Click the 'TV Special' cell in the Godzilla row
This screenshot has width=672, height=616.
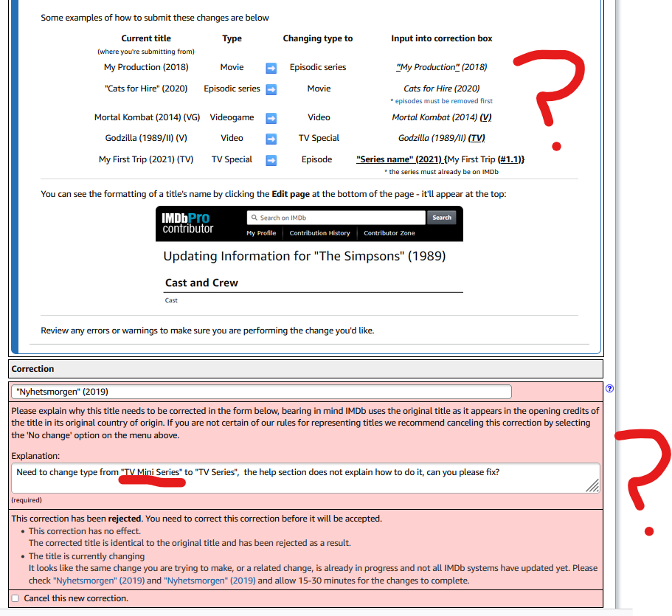(319, 138)
